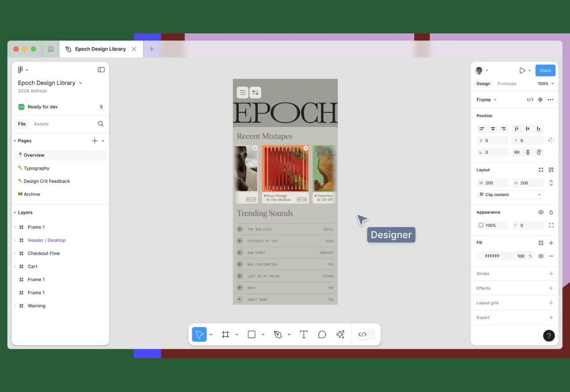This screenshot has height=392, width=570.
Task: Select the Comment tool
Action: click(x=322, y=335)
